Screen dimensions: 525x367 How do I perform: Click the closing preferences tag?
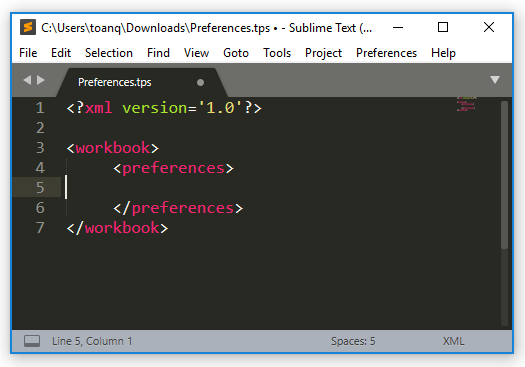[178, 208]
